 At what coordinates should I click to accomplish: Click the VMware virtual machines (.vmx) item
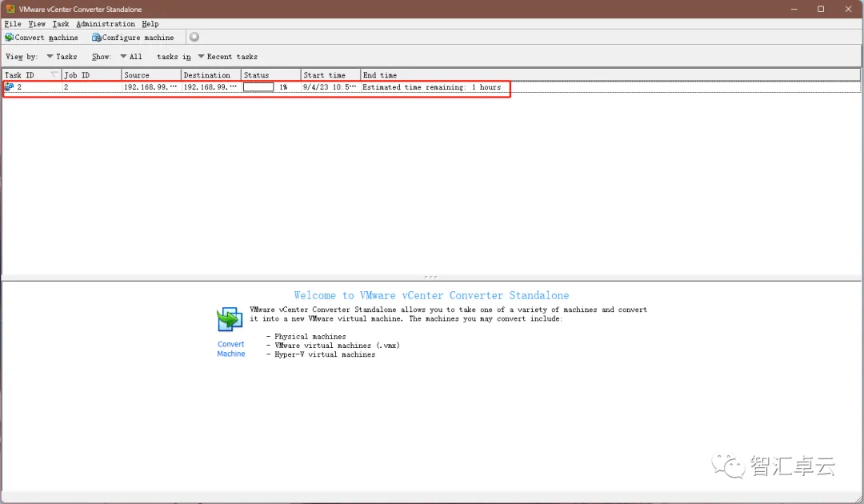point(338,346)
